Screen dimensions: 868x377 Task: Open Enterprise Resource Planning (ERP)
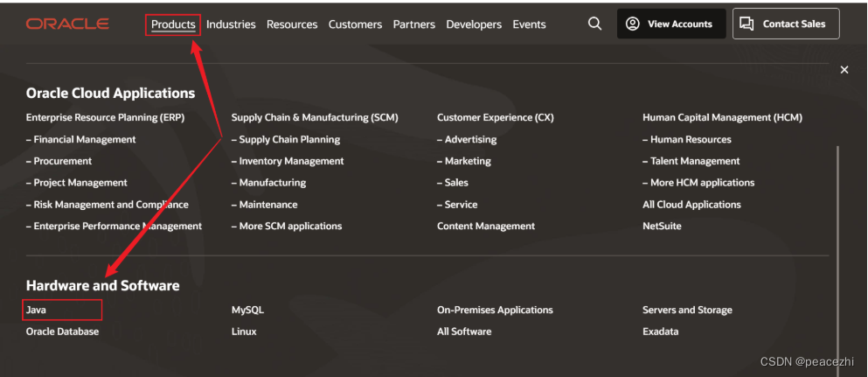click(105, 117)
